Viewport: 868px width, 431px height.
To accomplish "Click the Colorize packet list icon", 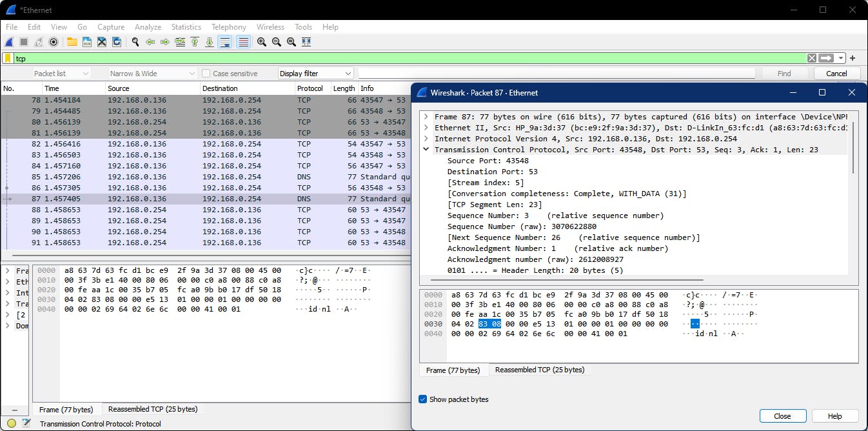I will (243, 42).
